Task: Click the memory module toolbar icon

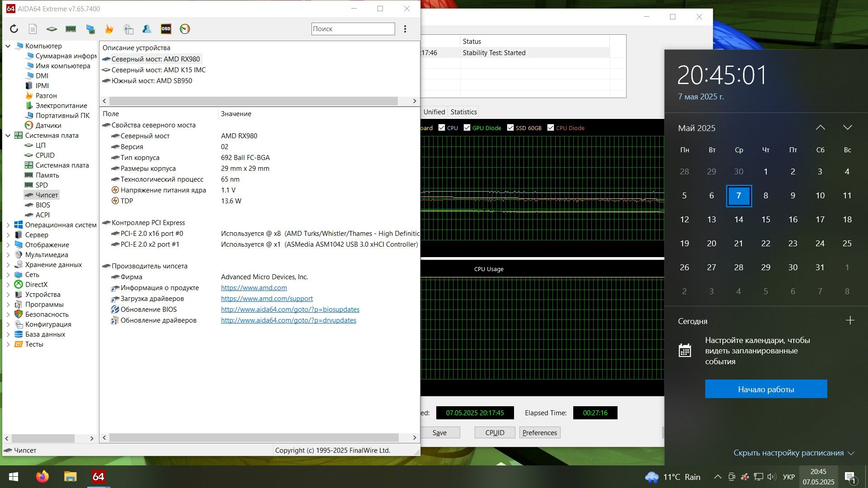Action: [71, 29]
